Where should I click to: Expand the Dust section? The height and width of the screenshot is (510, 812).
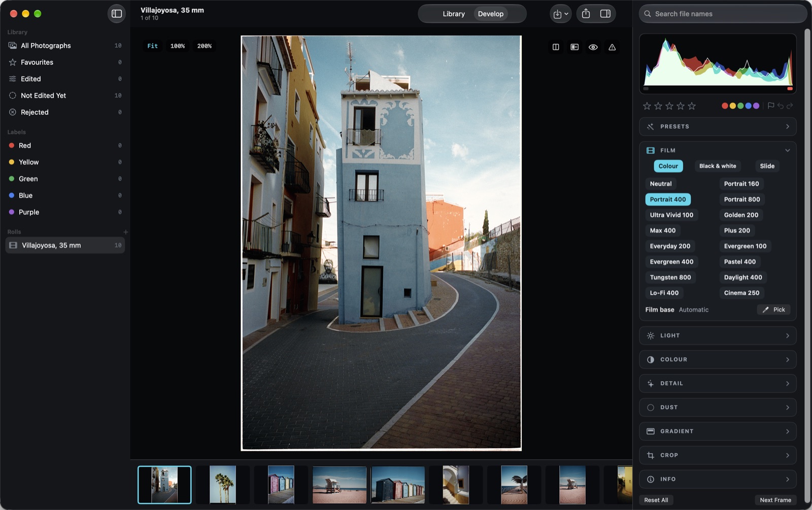[718, 407]
